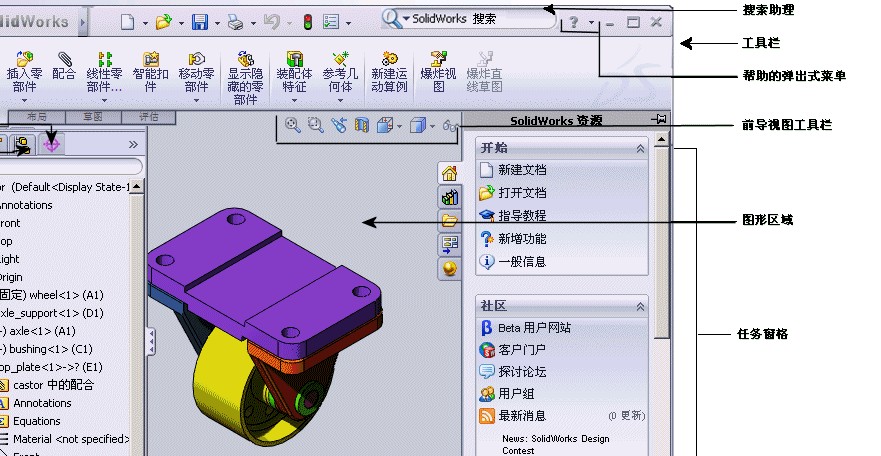
Task: Switch to the 草图 tab
Action: click(93, 116)
